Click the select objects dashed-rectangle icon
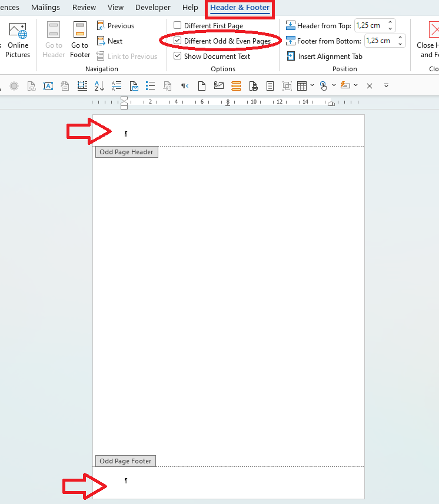The width and height of the screenshot is (439, 504). (x=82, y=86)
